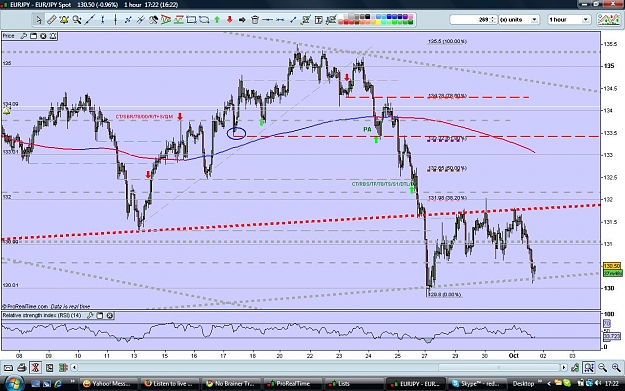Click the Price panel window icon
This screenshot has width=625, height=391.
[x=33, y=36]
